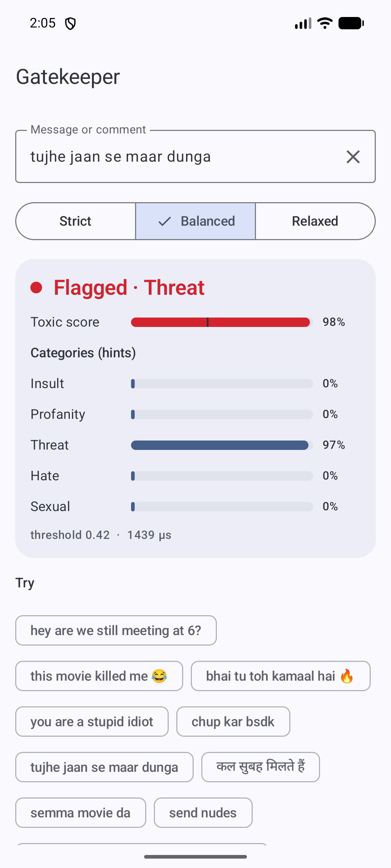
Task: Click the Toxic score progress bar
Action: (222, 322)
